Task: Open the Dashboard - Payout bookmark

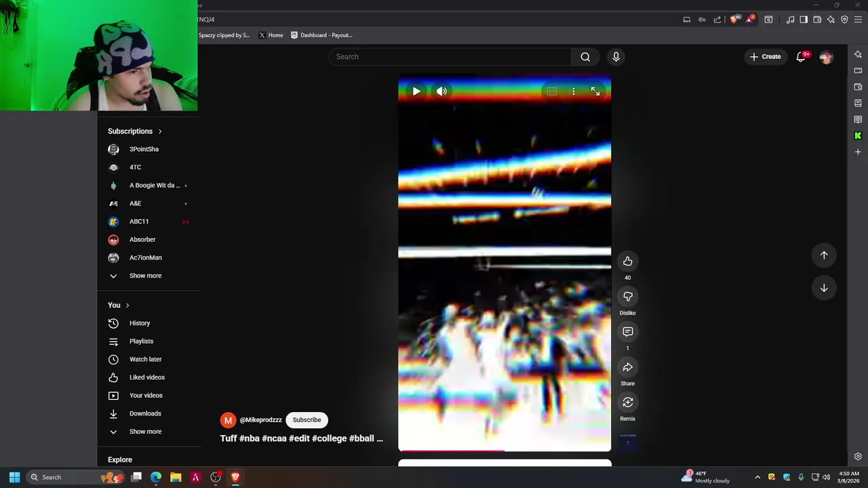Action: pyautogui.click(x=321, y=35)
